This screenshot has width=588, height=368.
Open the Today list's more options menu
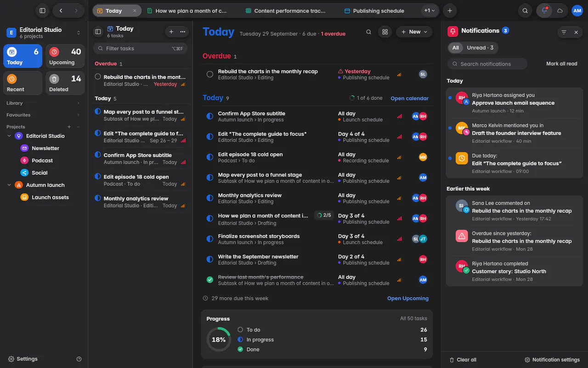pos(183,32)
